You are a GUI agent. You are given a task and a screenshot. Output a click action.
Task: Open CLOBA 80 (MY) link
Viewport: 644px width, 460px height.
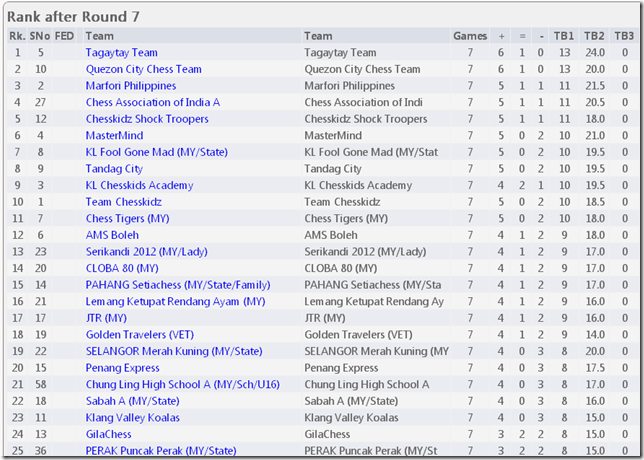tap(122, 268)
